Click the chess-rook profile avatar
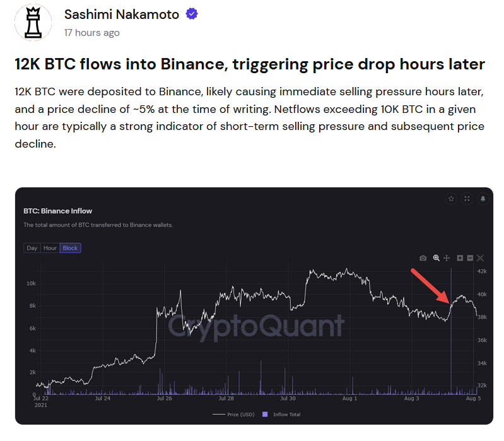The image size is (504, 441). [x=33, y=23]
